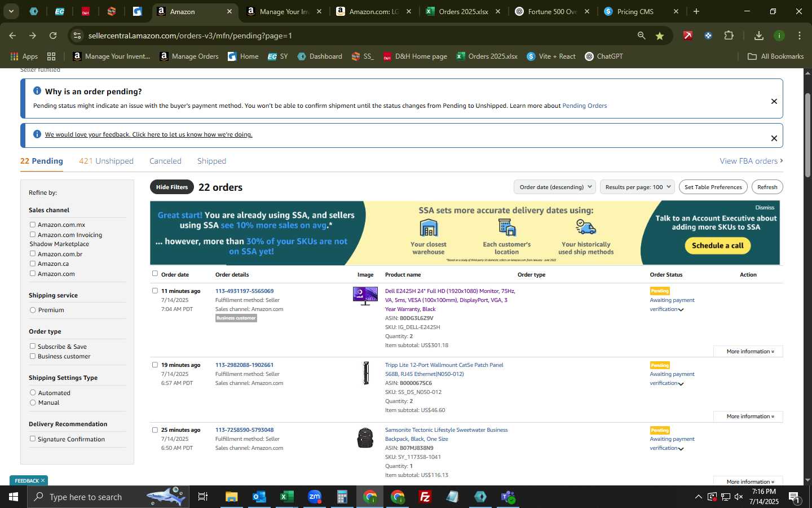Open order link 113-2982088-1902661
The height and width of the screenshot is (508, 812).
pyautogui.click(x=244, y=365)
